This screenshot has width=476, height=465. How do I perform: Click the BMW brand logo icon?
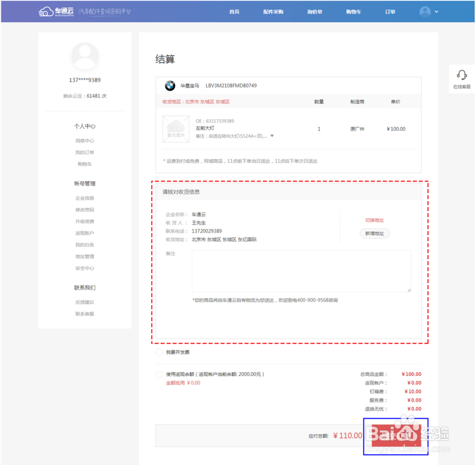point(170,86)
